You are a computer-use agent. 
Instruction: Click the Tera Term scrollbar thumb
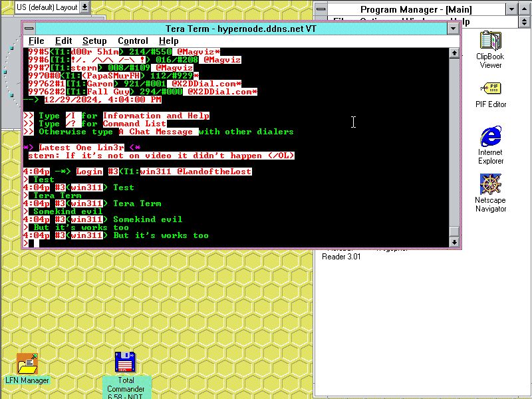[x=454, y=232]
